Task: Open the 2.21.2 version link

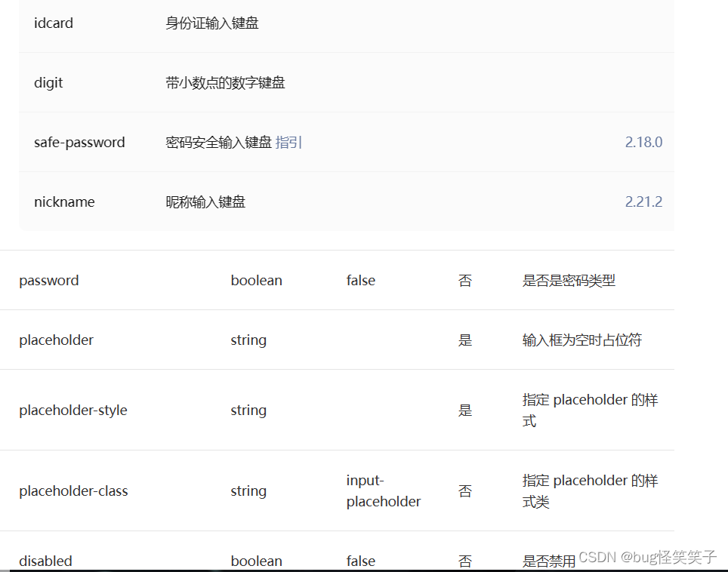Action: pyautogui.click(x=643, y=201)
